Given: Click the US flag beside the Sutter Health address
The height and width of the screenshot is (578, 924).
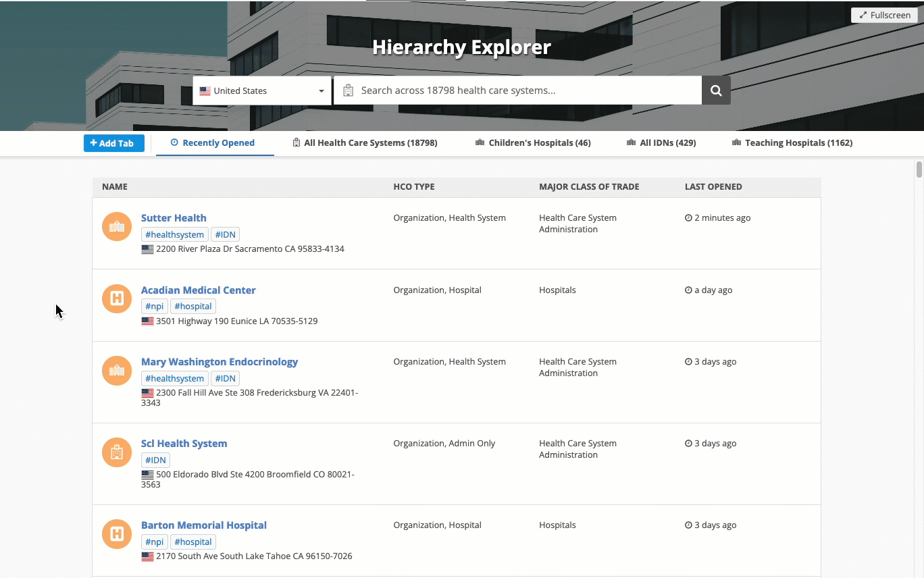Looking at the screenshot, I should tap(147, 249).
